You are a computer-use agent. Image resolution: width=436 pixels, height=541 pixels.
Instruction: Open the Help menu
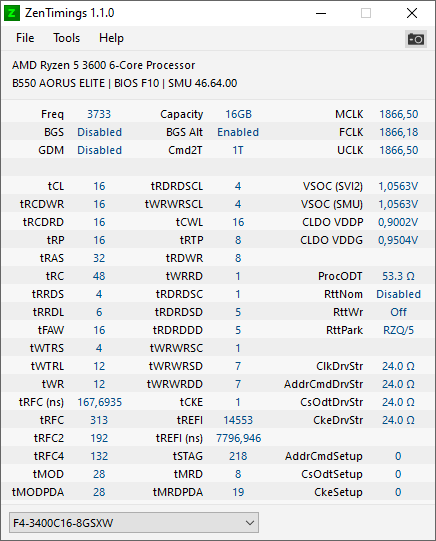pyautogui.click(x=111, y=38)
